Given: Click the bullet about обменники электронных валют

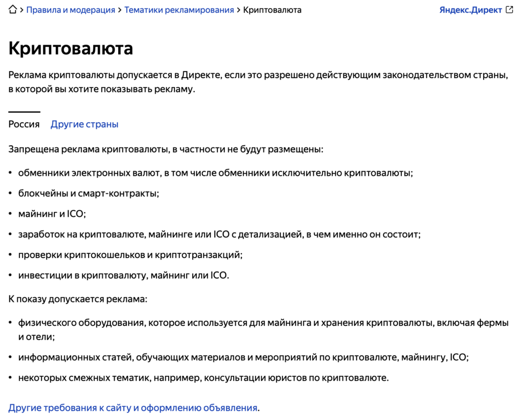Looking at the screenshot, I should (x=215, y=172).
